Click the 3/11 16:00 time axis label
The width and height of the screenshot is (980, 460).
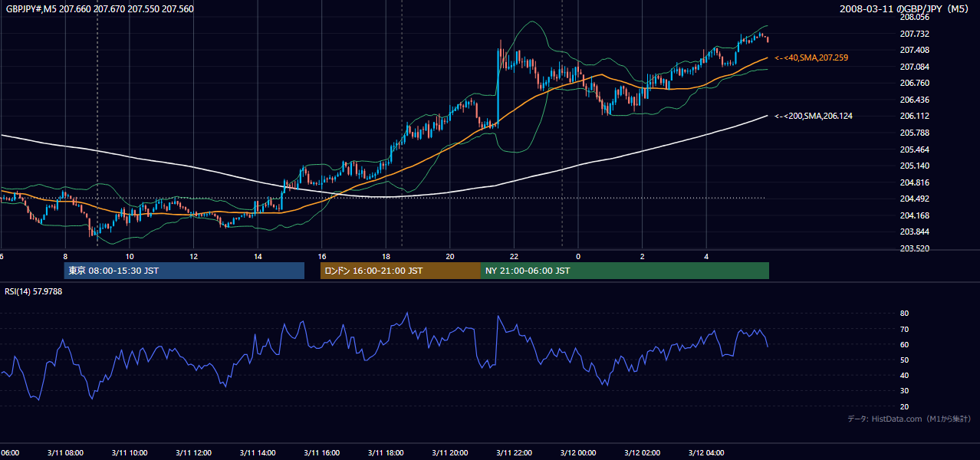tap(321, 453)
